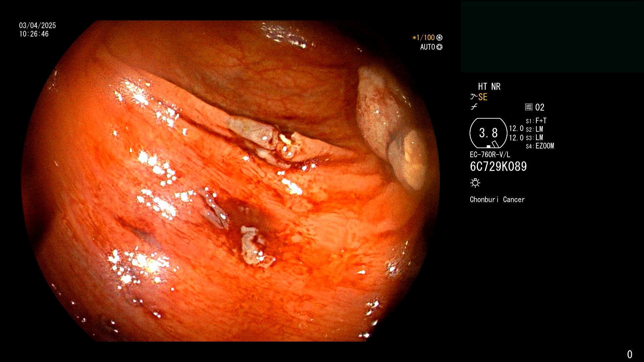The height and width of the screenshot is (362, 644).
Task: Click the EC-760R-V/L scope model text
Action: pyautogui.click(x=490, y=155)
